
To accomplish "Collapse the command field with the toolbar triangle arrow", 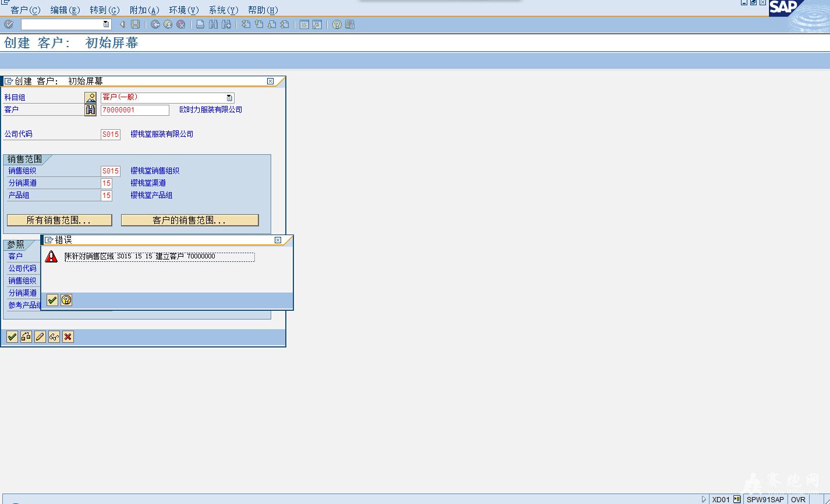I will pos(122,24).
